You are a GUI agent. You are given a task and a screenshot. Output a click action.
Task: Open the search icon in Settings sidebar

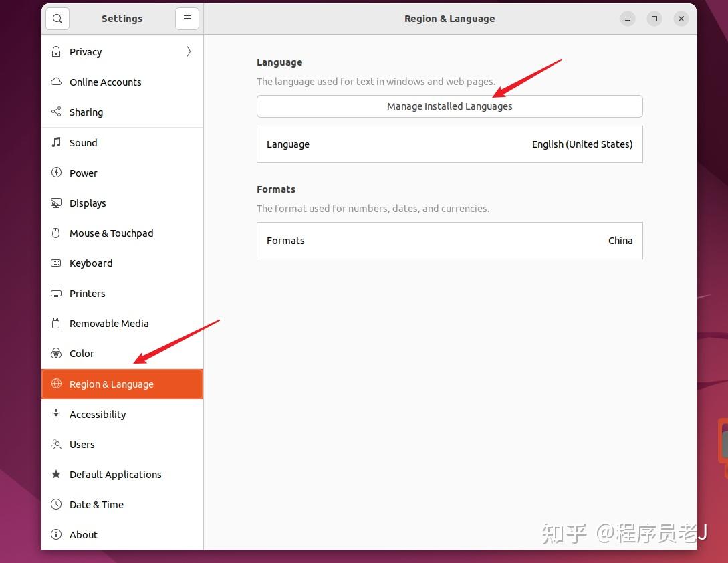57,19
